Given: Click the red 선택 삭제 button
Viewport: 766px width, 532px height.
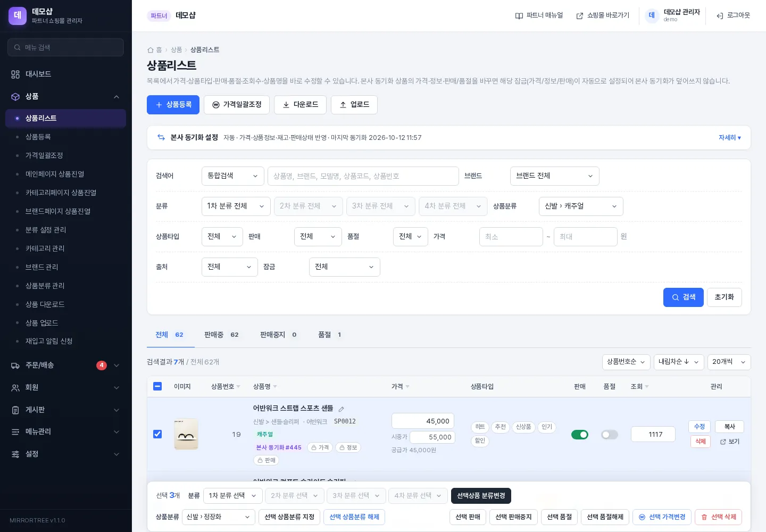Looking at the screenshot, I should pos(718,517).
